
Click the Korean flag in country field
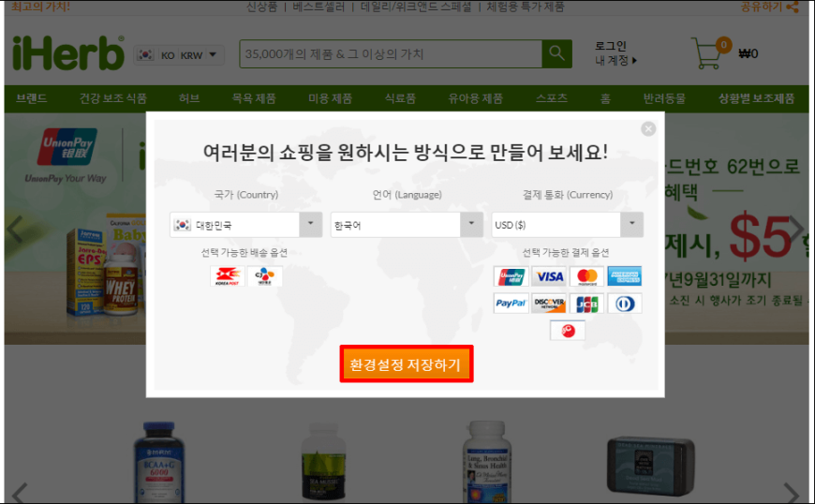pyautogui.click(x=183, y=225)
